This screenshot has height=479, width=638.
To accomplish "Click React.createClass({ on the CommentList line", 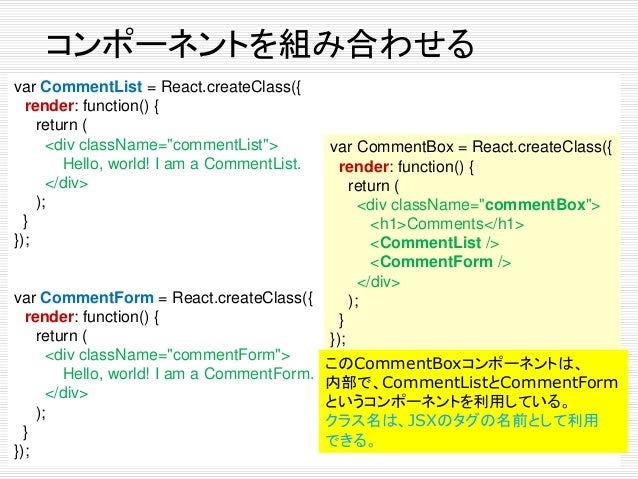I will [x=231, y=87].
